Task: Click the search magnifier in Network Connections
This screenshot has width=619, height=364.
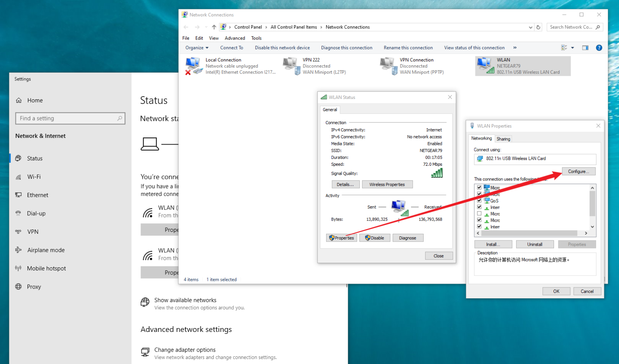Action: coord(598,27)
